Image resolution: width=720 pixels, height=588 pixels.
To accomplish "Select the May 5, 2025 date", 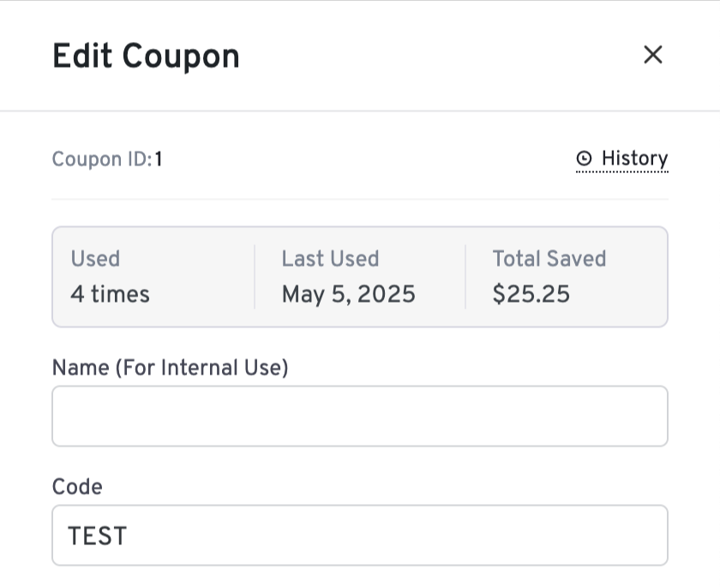I will tap(349, 294).
